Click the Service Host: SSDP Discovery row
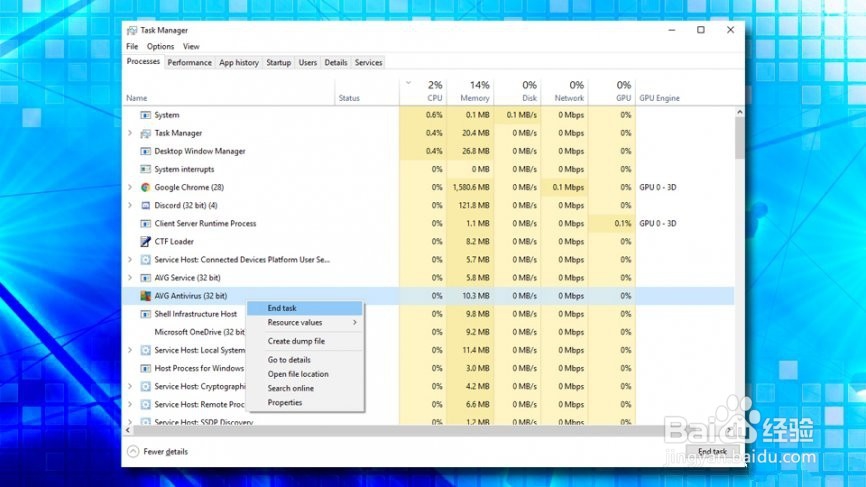The height and width of the screenshot is (487, 866). click(429, 421)
